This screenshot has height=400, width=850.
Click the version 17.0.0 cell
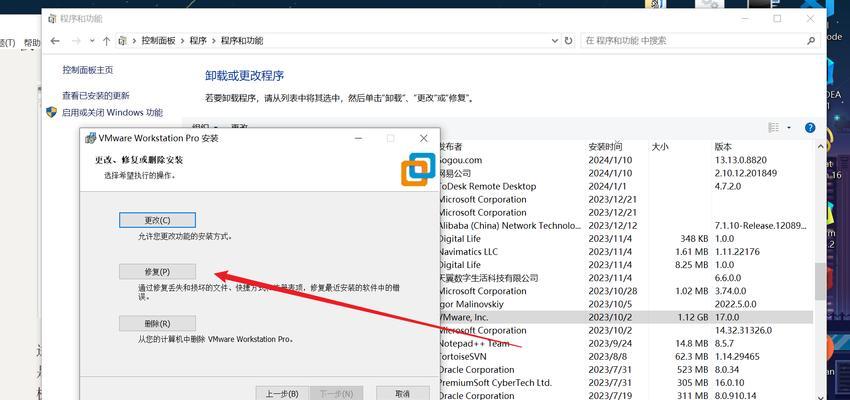(727, 317)
